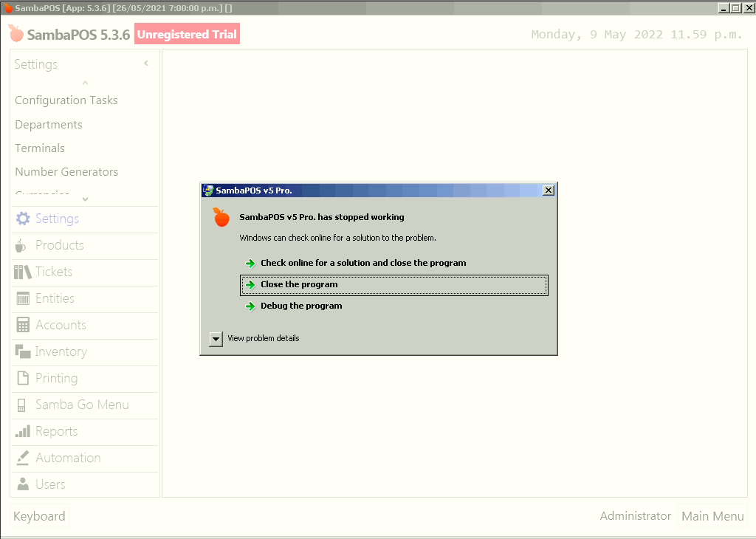The height and width of the screenshot is (539, 756).
Task: Click the Tickets books icon
Action: (23, 272)
